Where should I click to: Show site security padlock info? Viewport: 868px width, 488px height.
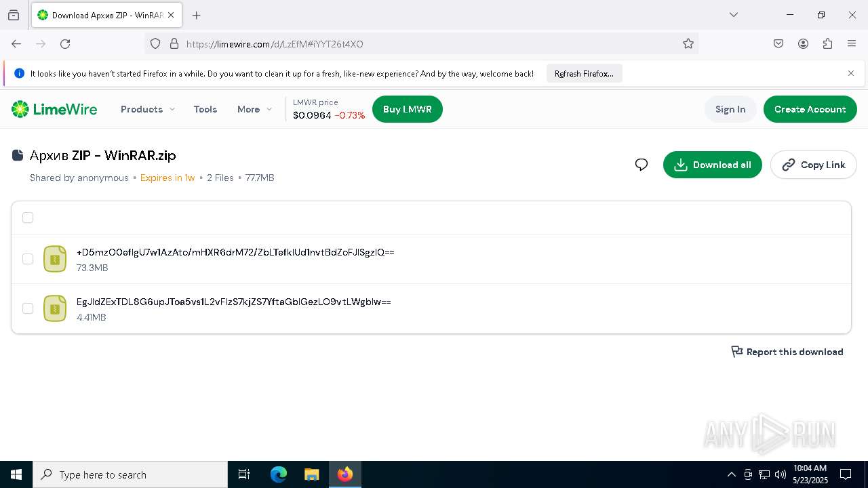(174, 43)
